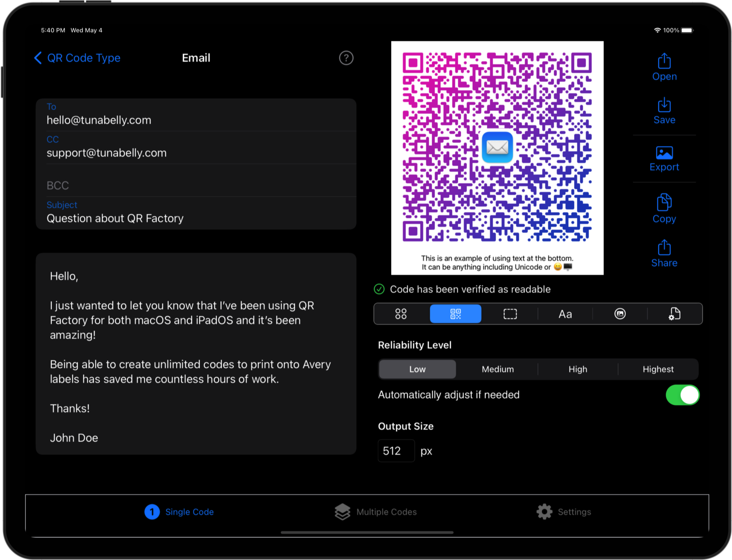Open the help question mark icon
The image size is (732, 560).
coord(346,58)
